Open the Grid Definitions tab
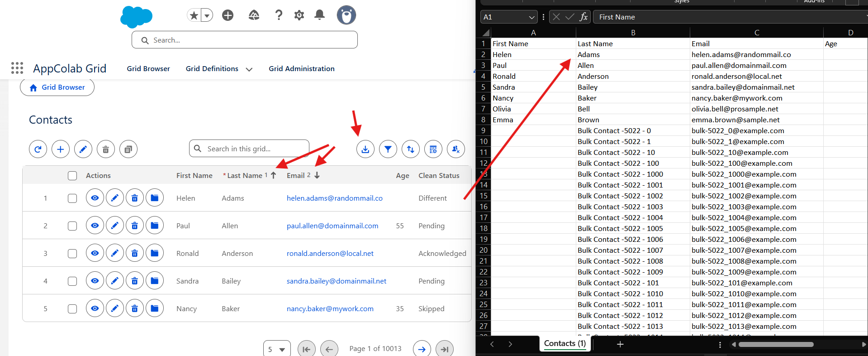 [x=212, y=68]
